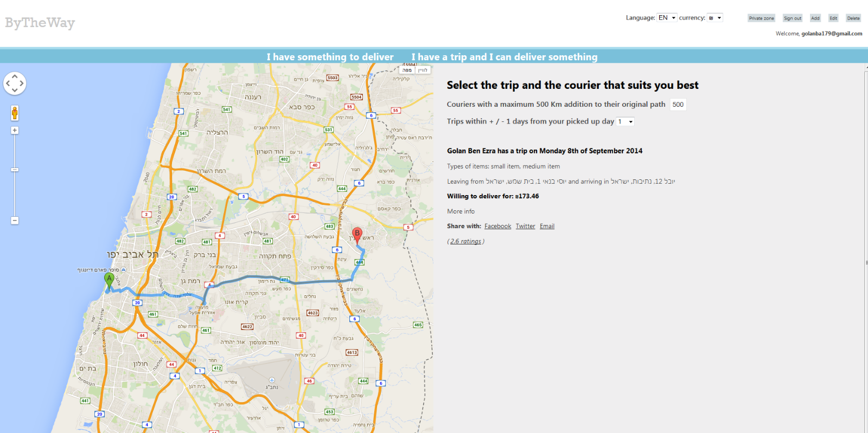Click the map zoom slider handle
The image size is (868, 433).
tap(15, 170)
